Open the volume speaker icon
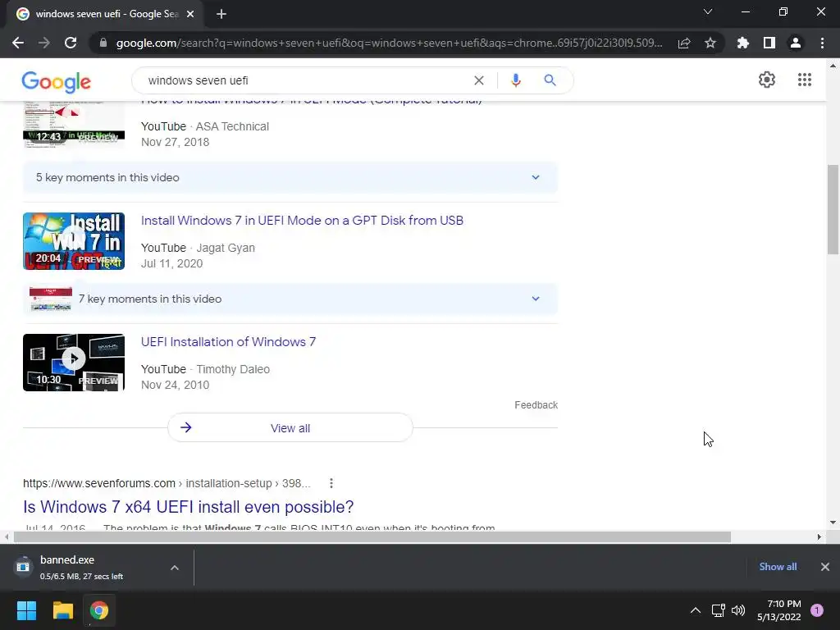The image size is (840, 630). pyautogui.click(x=738, y=610)
